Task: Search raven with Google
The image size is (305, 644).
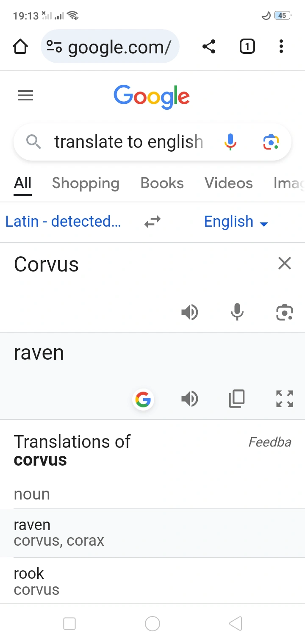Action: point(143,399)
